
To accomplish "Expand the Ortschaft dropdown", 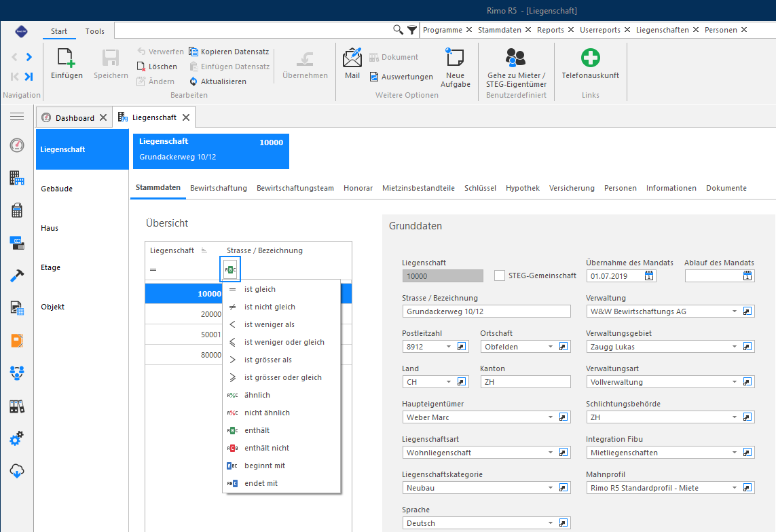I will point(551,347).
